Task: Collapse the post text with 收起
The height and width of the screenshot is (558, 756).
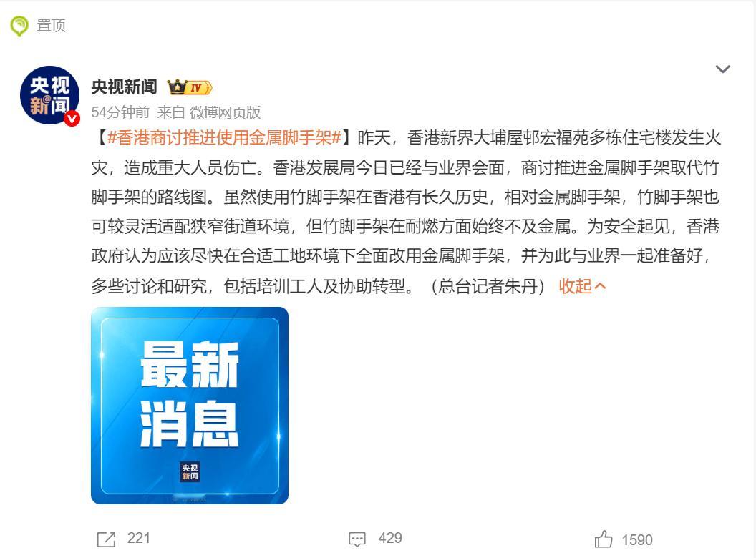Action: click(x=575, y=285)
